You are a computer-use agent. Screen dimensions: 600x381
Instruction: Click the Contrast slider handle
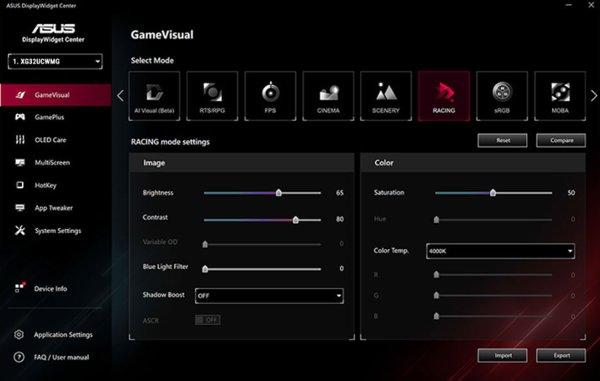pos(295,220)
